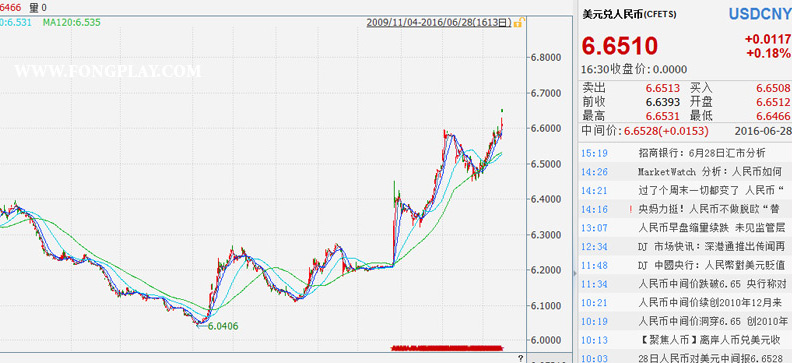Click the 6.8000 price axis label
Screen dimensions: 792x363
546,57
